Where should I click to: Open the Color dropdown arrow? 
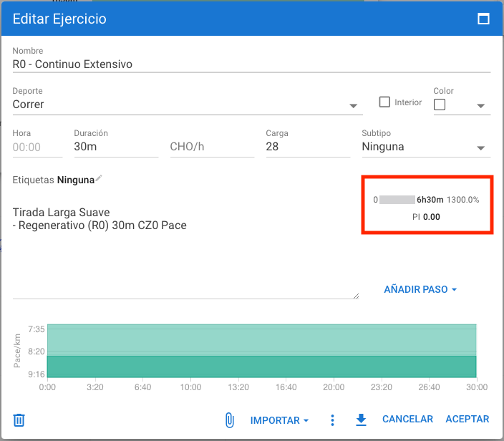tap(480, 105)
